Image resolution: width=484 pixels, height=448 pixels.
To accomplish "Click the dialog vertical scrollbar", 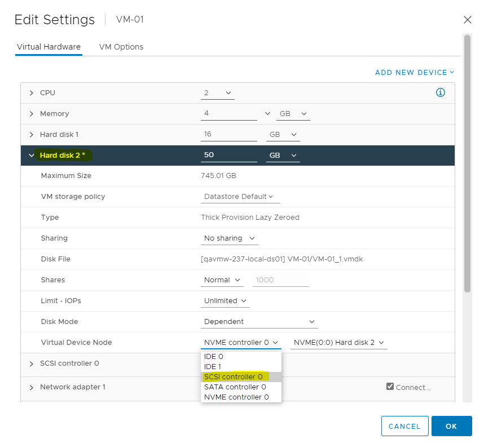I will tap(467, 163).
